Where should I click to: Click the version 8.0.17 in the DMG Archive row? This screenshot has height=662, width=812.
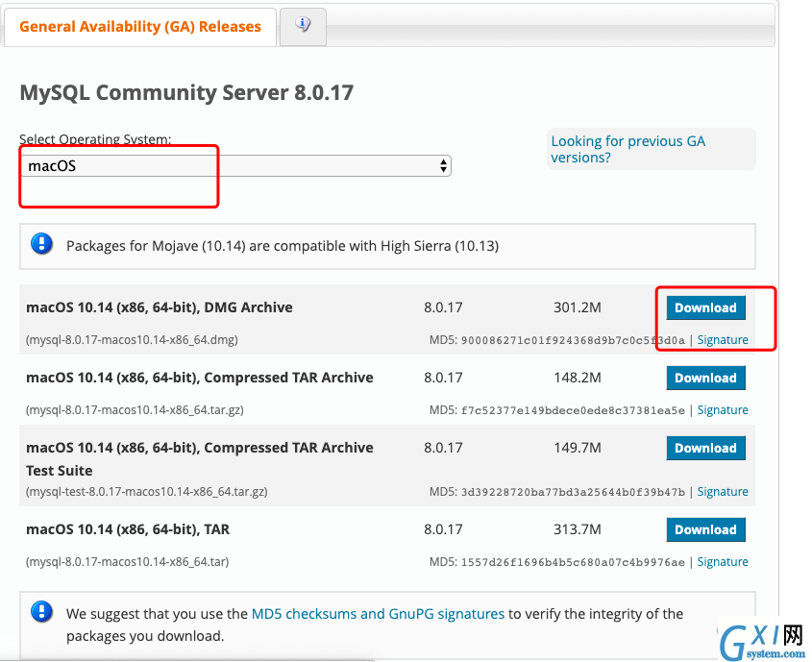[x=443, y=307]
